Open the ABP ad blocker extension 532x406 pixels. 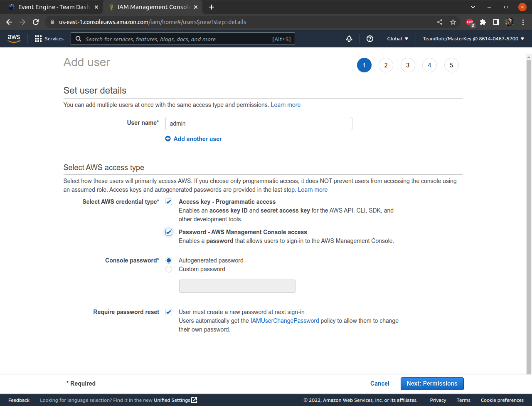click(470, 22)
